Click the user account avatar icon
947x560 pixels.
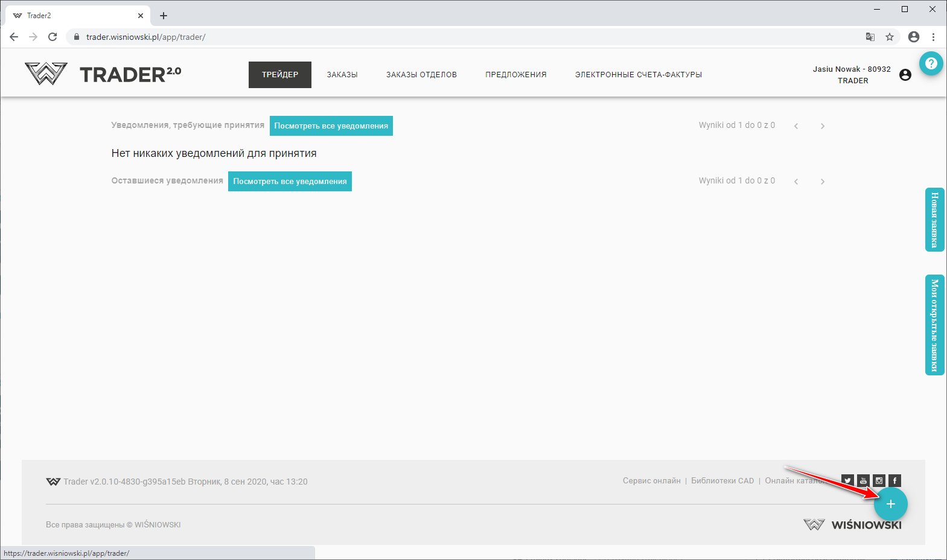coord(905,75)
